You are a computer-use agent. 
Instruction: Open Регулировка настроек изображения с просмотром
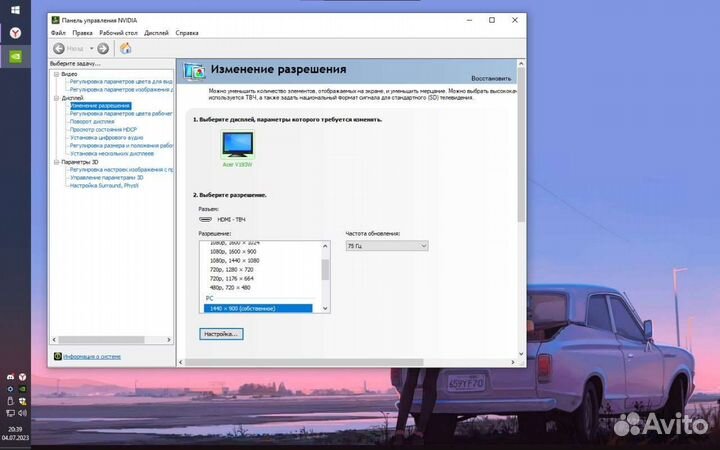pos(121,169)
